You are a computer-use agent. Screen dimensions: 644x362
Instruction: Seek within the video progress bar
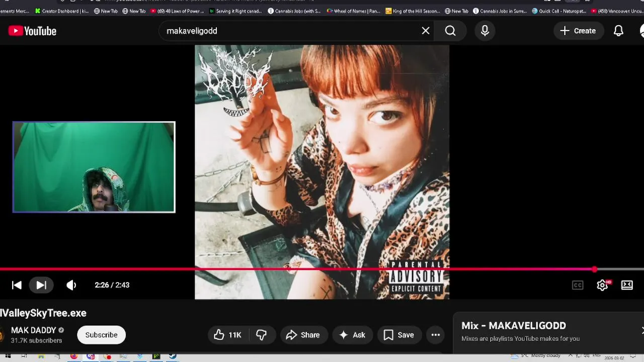tap(322, 269)
